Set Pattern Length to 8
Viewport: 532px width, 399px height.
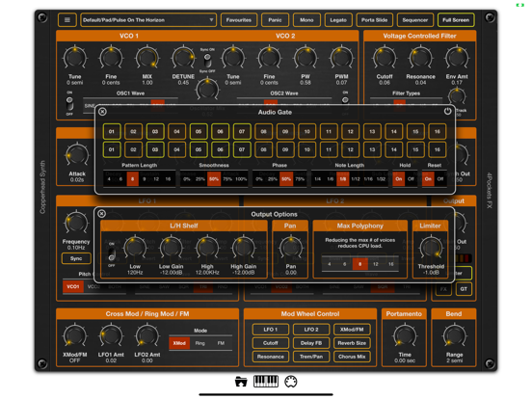(x=132, y=179)
